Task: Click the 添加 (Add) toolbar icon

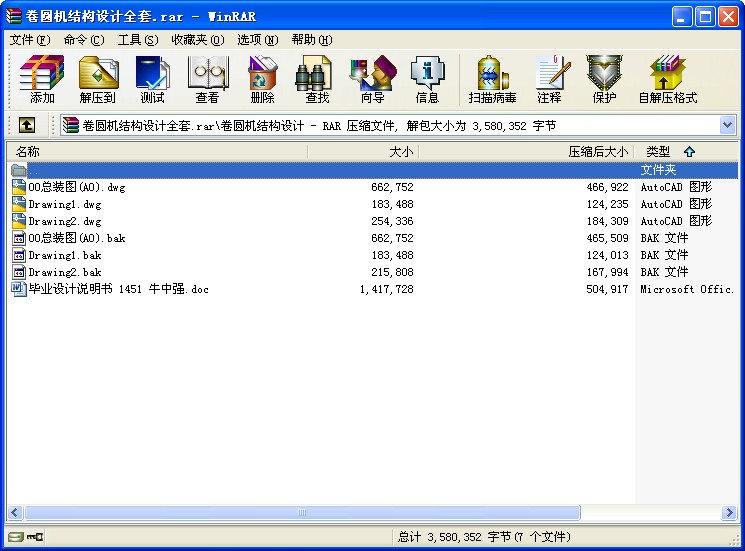Action: pyautogui.click(x=42, y=79)
